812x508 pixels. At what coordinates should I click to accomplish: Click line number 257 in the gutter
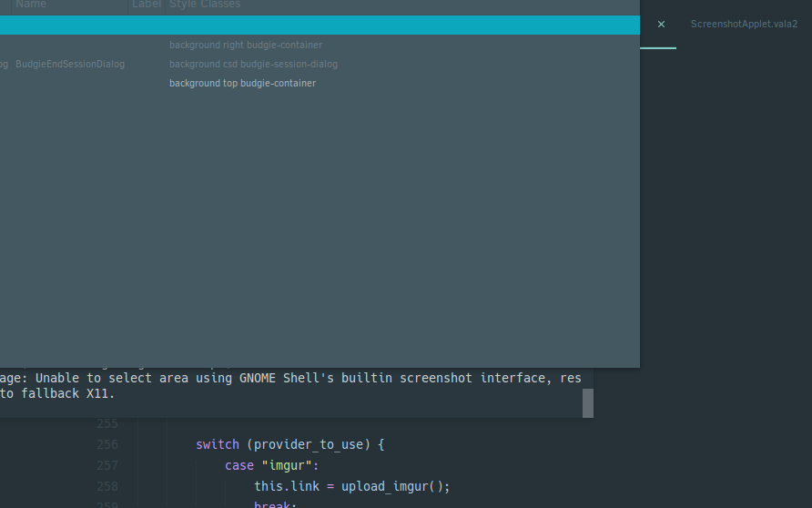(x=107, y=465)
